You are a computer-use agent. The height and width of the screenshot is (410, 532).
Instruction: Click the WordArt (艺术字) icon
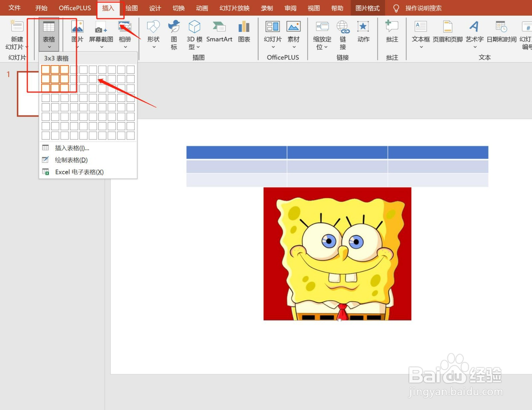click(x=474, y=27)
